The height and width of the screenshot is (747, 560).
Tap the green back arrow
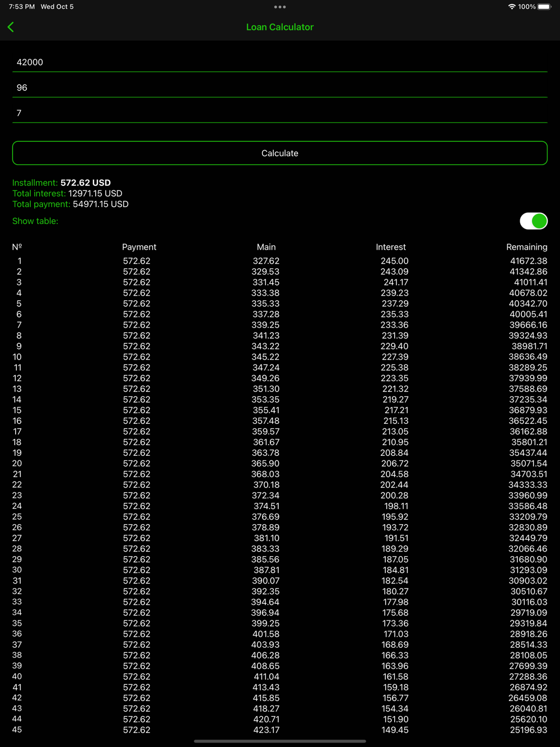point(11,27)
